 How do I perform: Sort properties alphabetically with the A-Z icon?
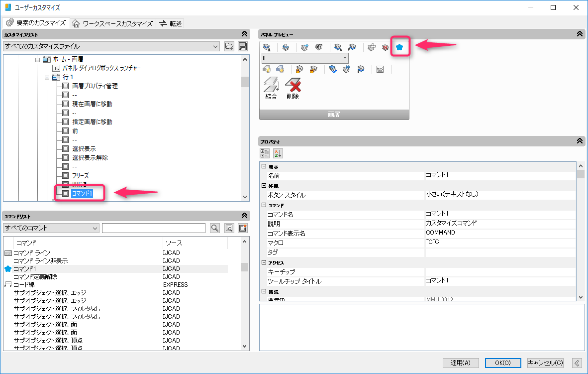pos(278,153)
